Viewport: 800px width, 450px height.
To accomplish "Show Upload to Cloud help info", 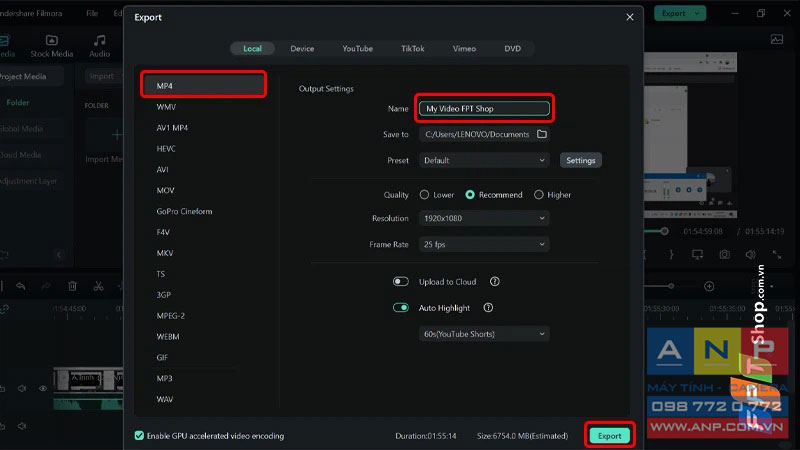I will click(x=494, y=282).
